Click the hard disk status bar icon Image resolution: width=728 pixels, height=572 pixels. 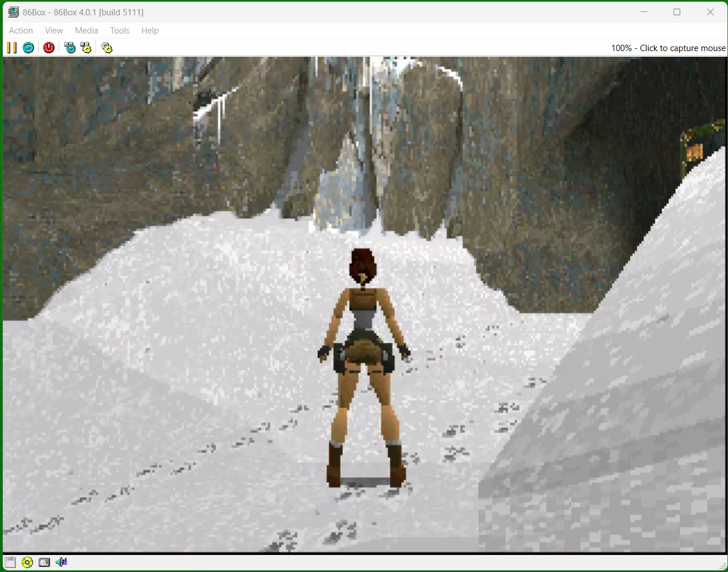(x=44, y=562)
